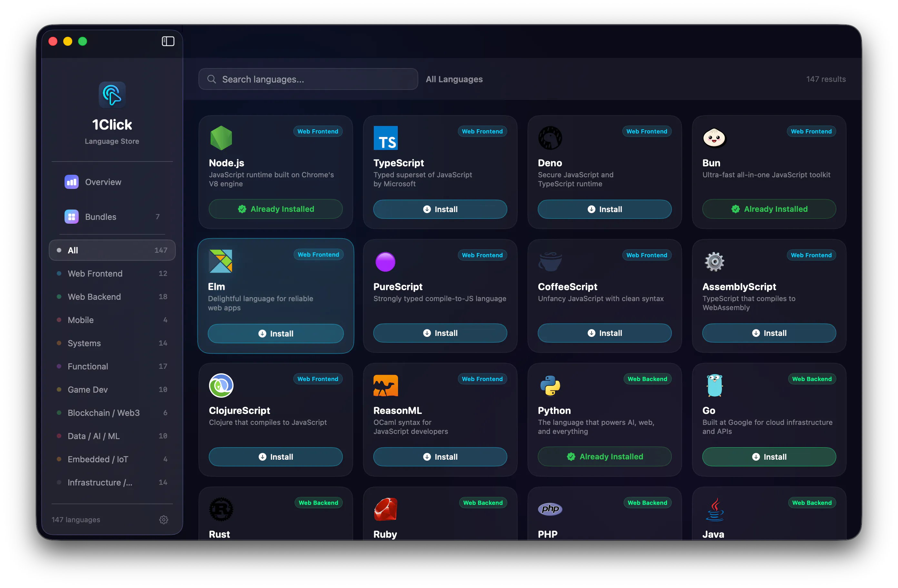Click the Elm card title
This screenshot has width=898, height=588.
(216, 286)
